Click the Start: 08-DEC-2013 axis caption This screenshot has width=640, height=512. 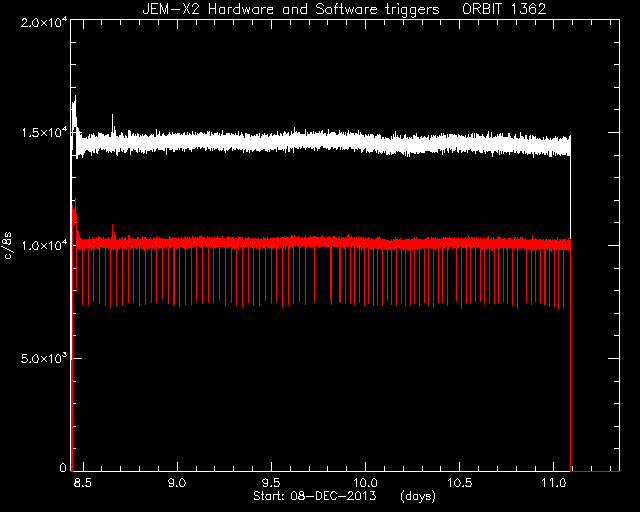[314, 496]
